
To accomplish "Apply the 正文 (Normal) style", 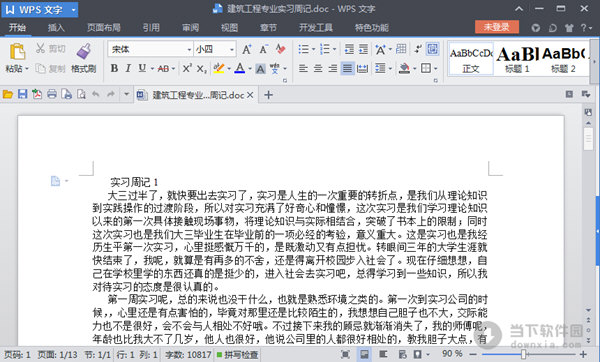I will [x=471, y=59].
